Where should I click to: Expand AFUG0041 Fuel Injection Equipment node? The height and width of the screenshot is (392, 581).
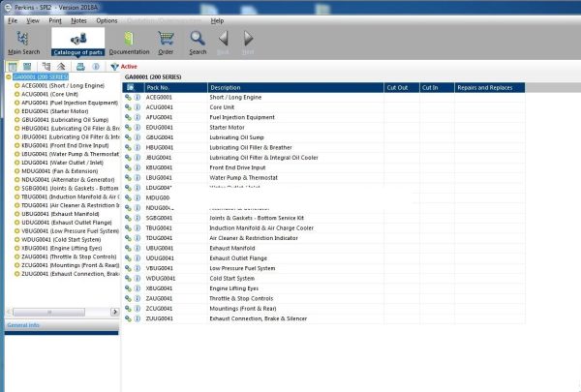(16, 103)
